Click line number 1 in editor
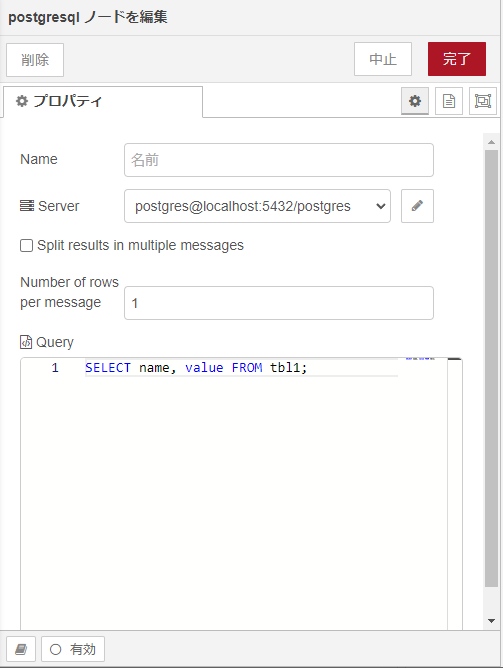 55,368
